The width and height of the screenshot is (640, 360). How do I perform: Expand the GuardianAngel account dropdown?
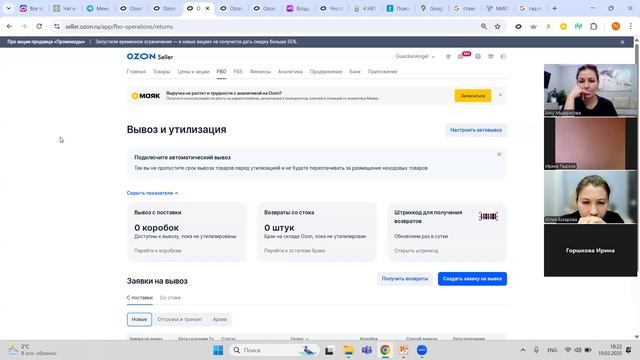click(415, 56)
